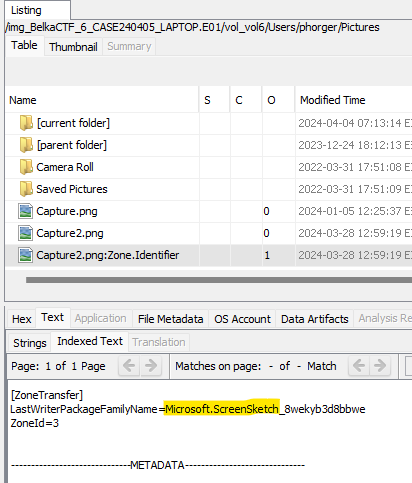Select the Text content tab

click(x=52, y=317)
